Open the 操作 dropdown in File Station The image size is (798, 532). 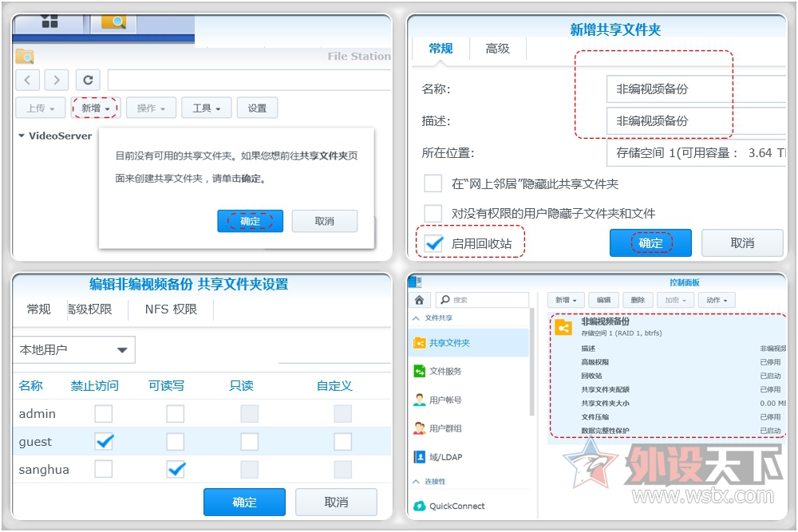point(151,108)
